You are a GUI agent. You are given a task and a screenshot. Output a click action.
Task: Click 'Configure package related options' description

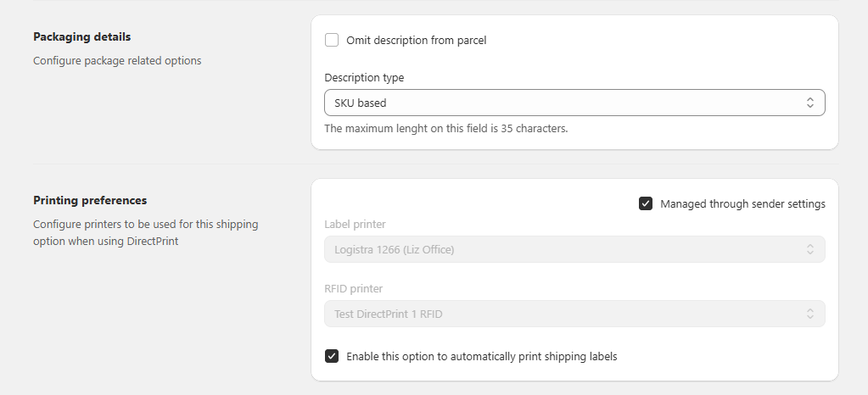(117, 60)
